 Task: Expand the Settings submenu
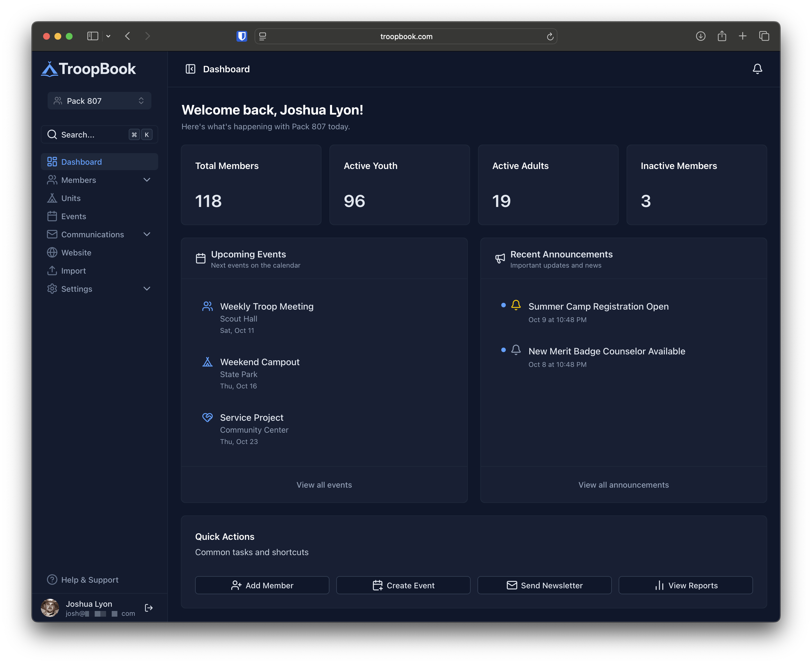pyautogui.click(x=147, y=289)
